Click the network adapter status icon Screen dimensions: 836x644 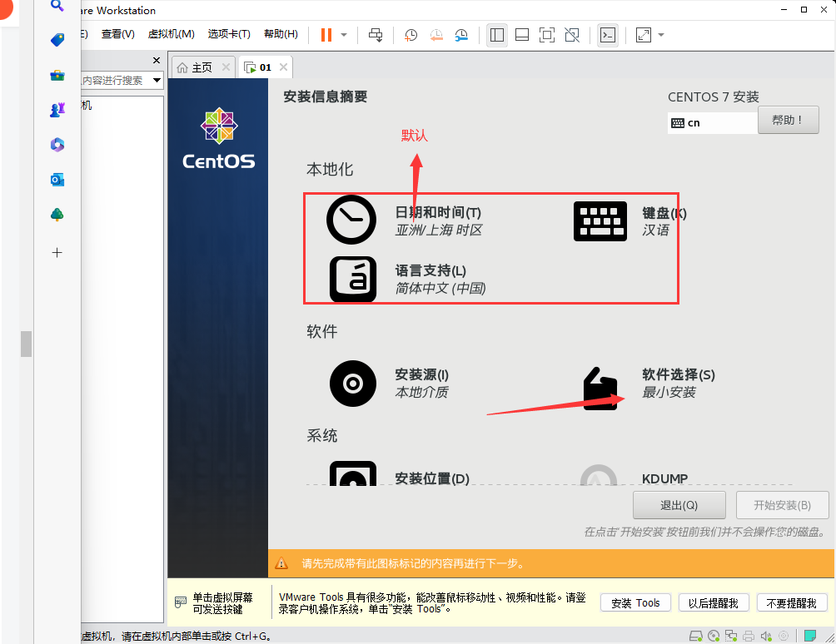(731, 636)
